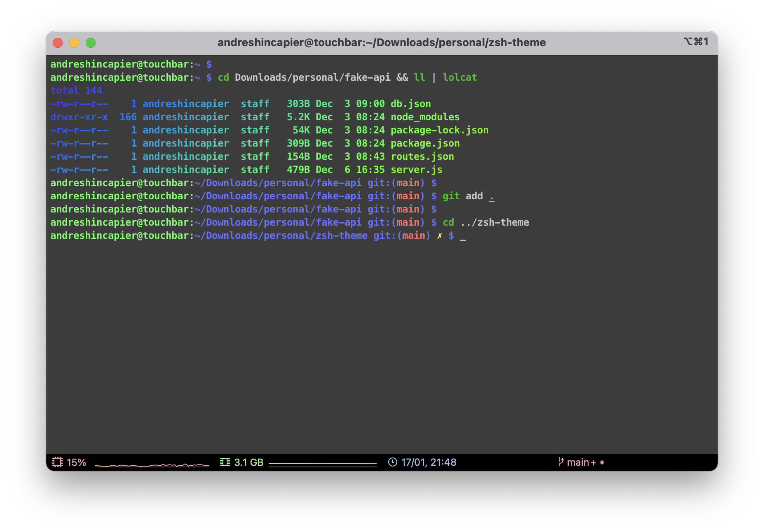This screenshot has width=764, height=532.
Task: Click the 3.1 GB memory value
Action: click(248, 462)
